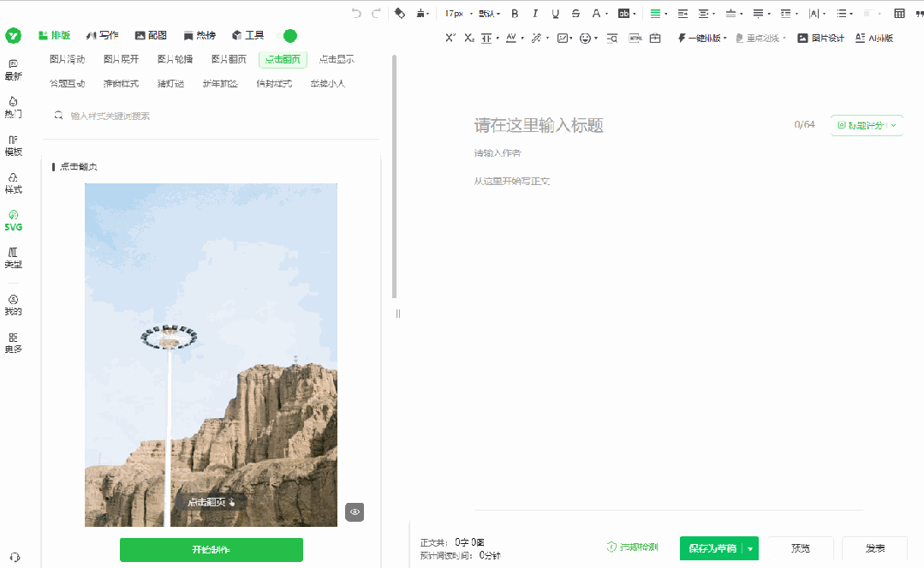The height and width of the screenshot is (568, 924).
Task: Open 更多 in the left sidebar
Action: [13, 344]
